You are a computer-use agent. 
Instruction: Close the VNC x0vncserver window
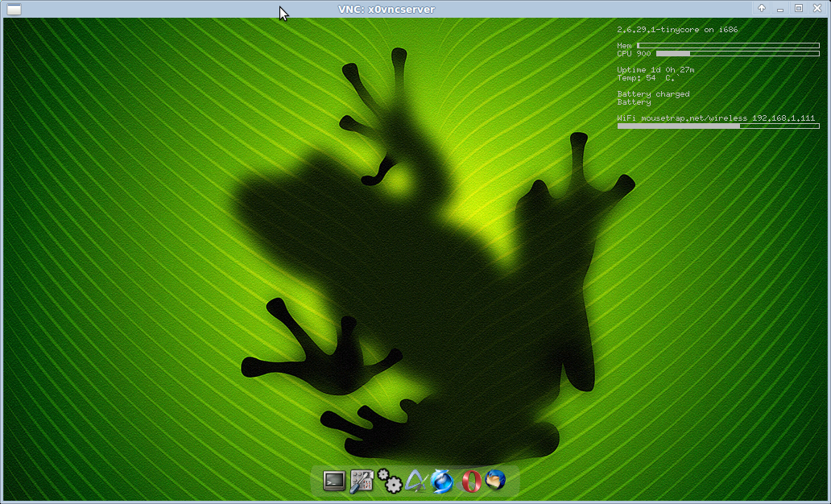pyautogui.click(x=817, y=8)
